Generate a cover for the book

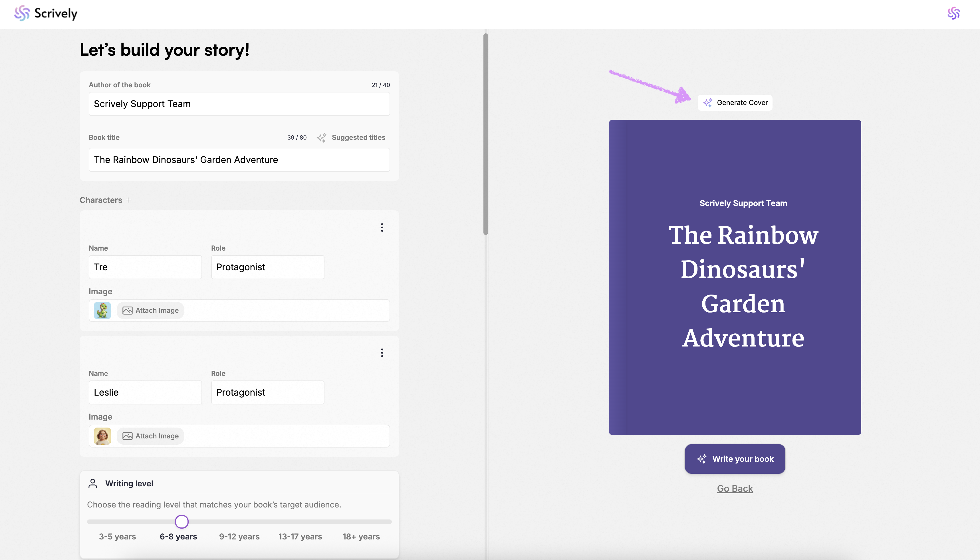(x=735, y=103)
